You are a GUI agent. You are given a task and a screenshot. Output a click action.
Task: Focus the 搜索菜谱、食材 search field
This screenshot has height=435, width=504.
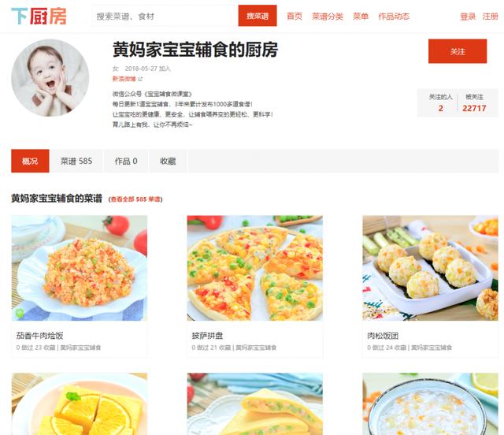coord(165,16)
